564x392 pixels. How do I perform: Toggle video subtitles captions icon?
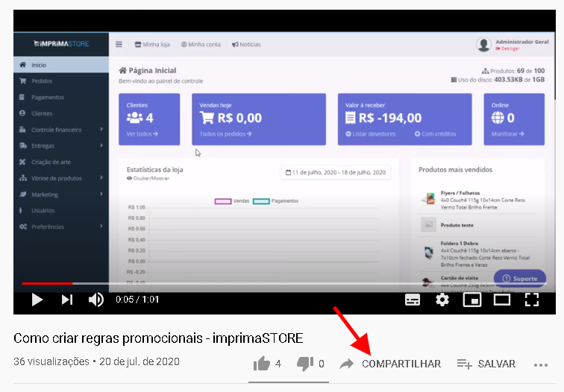[x=413, y=300]
